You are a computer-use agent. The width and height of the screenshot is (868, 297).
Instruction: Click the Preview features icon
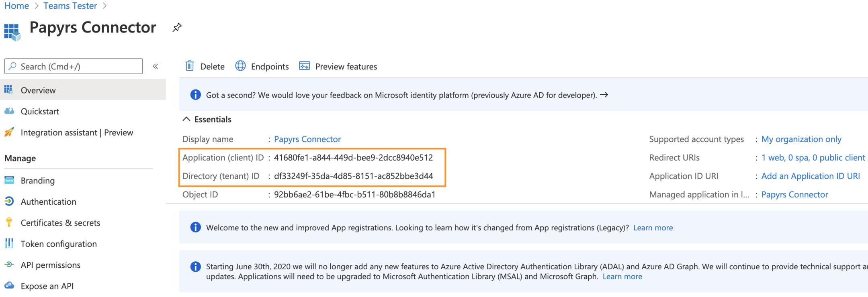(x=304, y=66)
